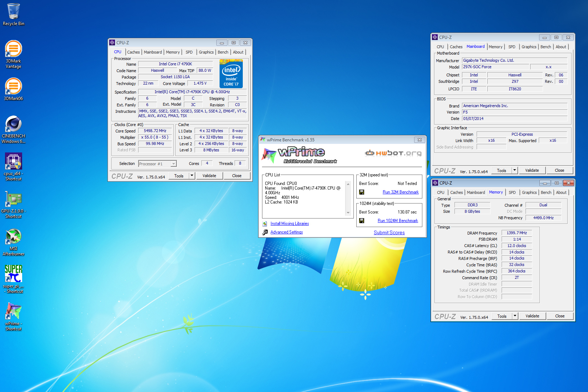
Task: Click Close button in CPU tab window
Action: point(237,176)
